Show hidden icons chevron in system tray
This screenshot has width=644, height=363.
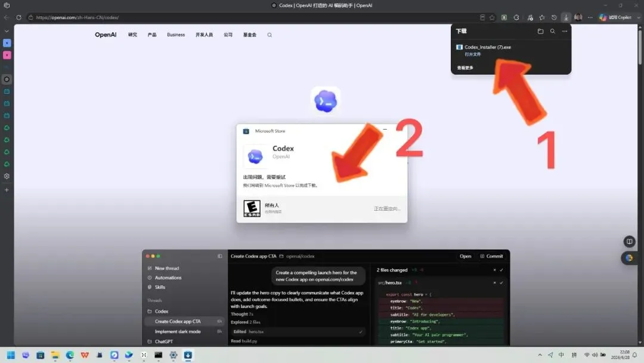coord(540,355)
